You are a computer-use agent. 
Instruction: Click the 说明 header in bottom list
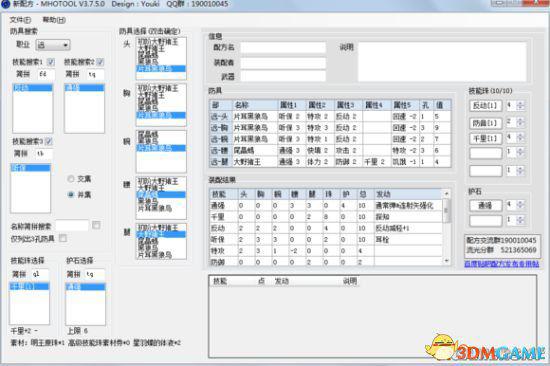[x=349, y=281]
